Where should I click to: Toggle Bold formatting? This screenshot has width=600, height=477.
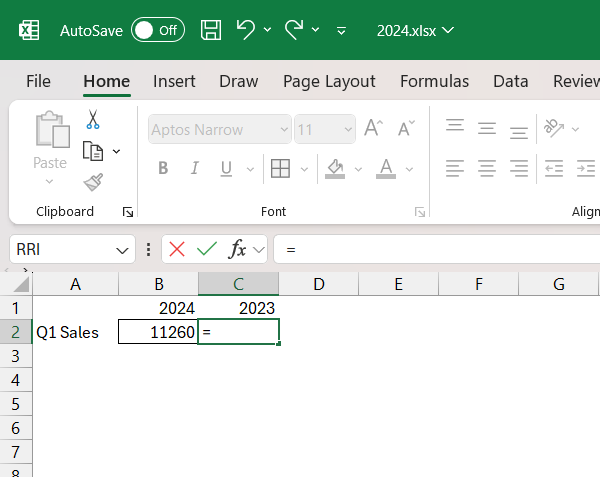(163, 168)
